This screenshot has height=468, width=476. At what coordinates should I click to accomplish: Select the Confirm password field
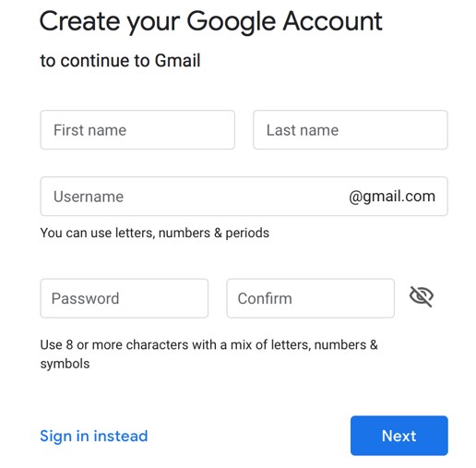click(311, 298)
